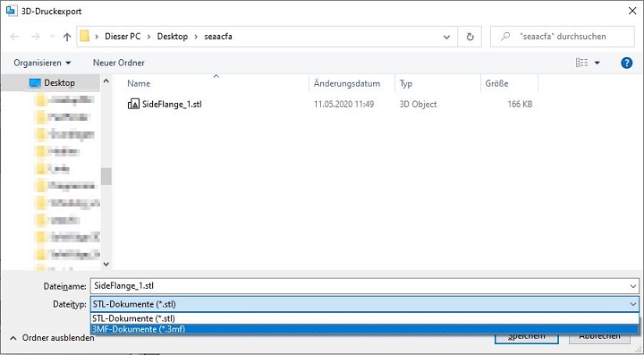
Task: Open the Dateiname history dropdown arrow
Action: (x=633, y=286)
